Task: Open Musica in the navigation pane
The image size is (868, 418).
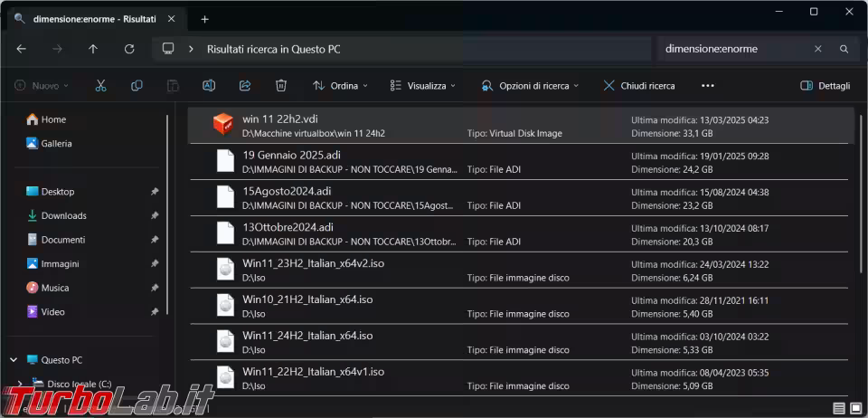Action: point(48,288)
